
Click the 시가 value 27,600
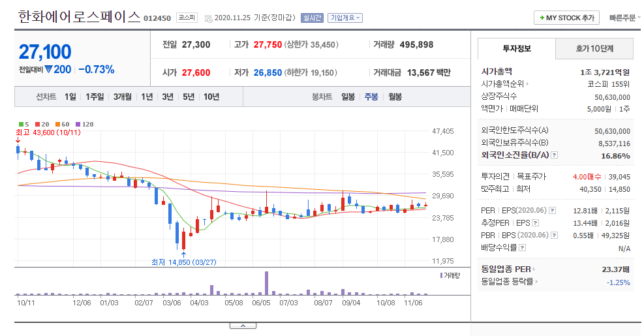pyautogui.click(x=196, y=72)
